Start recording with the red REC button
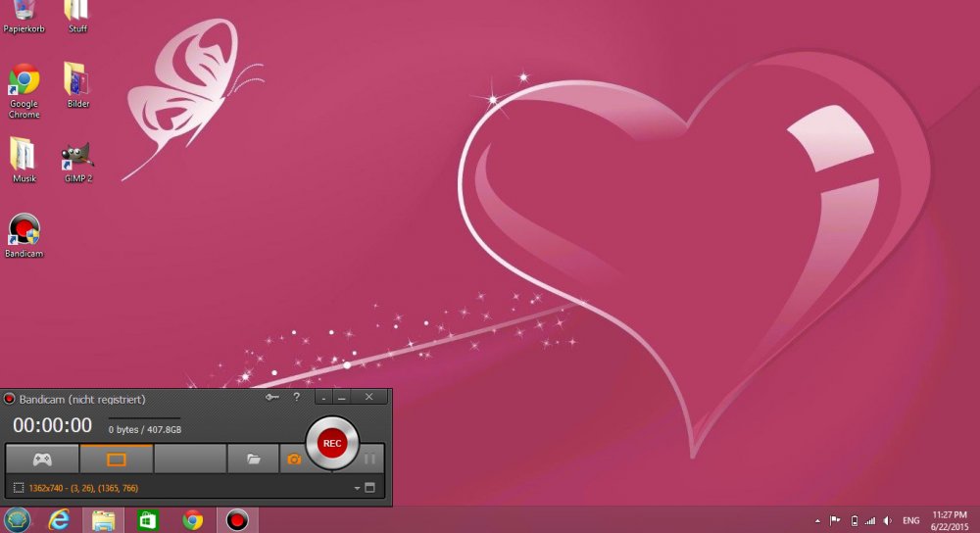This screenshot has height=533, width=980. tap(332, 444)
